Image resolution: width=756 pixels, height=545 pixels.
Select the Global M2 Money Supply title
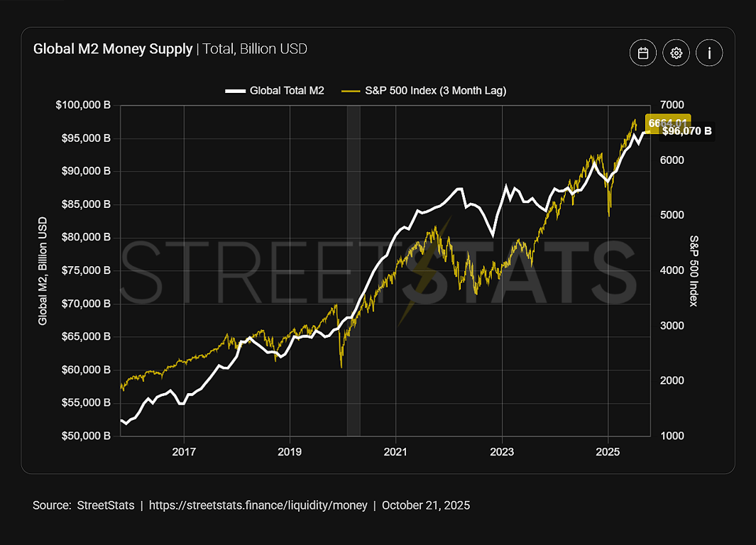[111, 49]
